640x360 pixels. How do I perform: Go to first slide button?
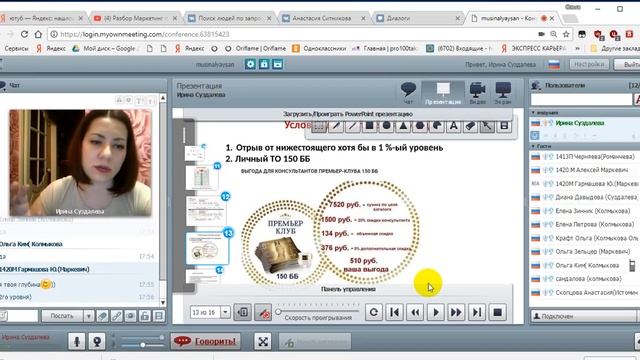tap(394, 312)
